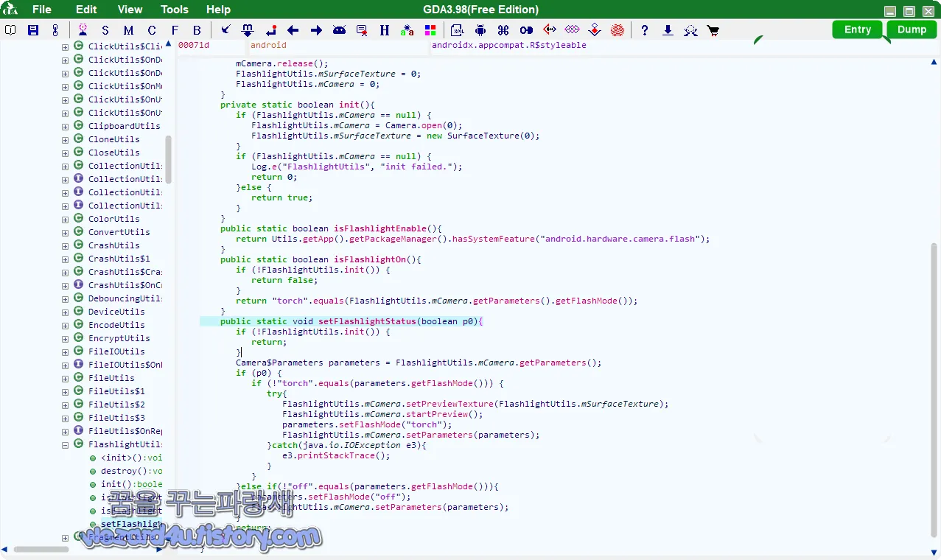Navigate forward with the right arrow icon
This screenshot has width=941, height=560.
[316, 30]
